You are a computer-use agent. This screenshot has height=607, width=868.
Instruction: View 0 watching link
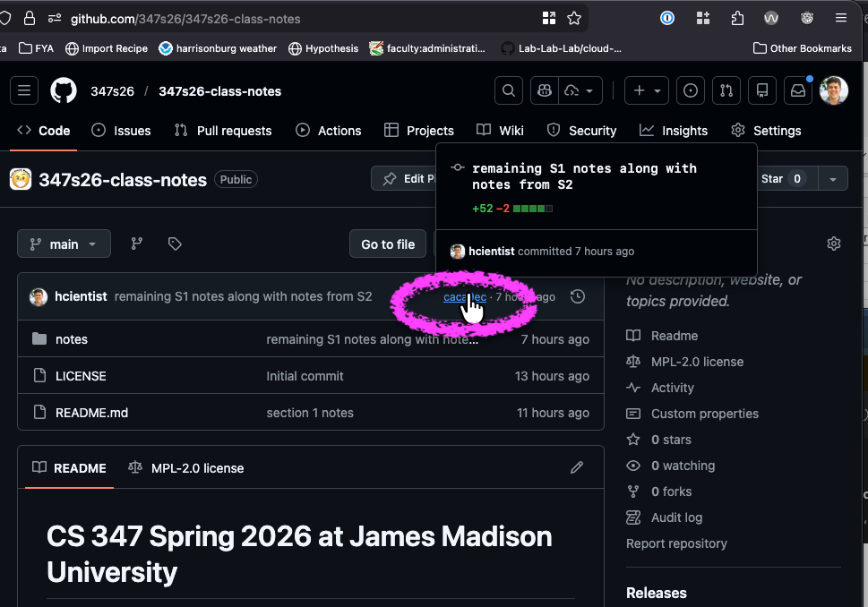tap(671, 466)
